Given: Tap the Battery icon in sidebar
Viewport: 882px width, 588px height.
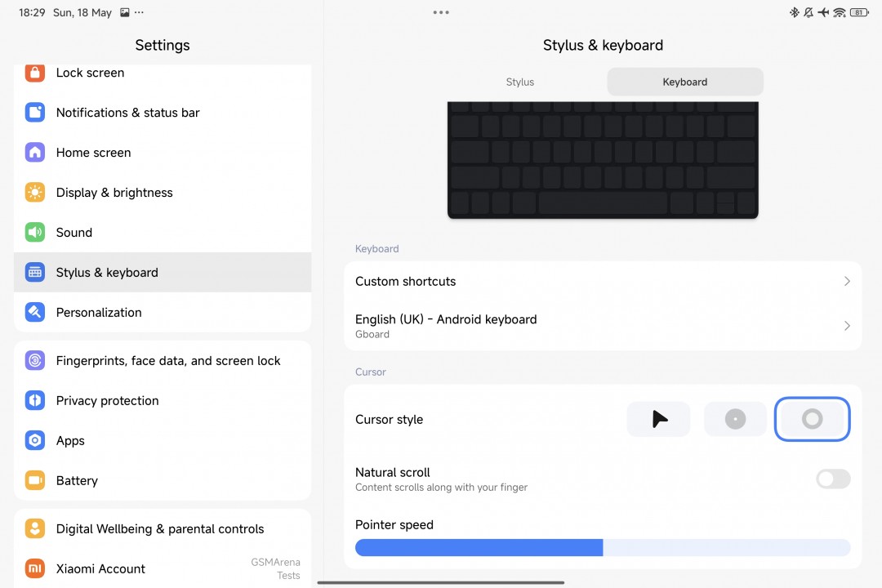Looking at the screenshot, I should click(x=34, y=481).
